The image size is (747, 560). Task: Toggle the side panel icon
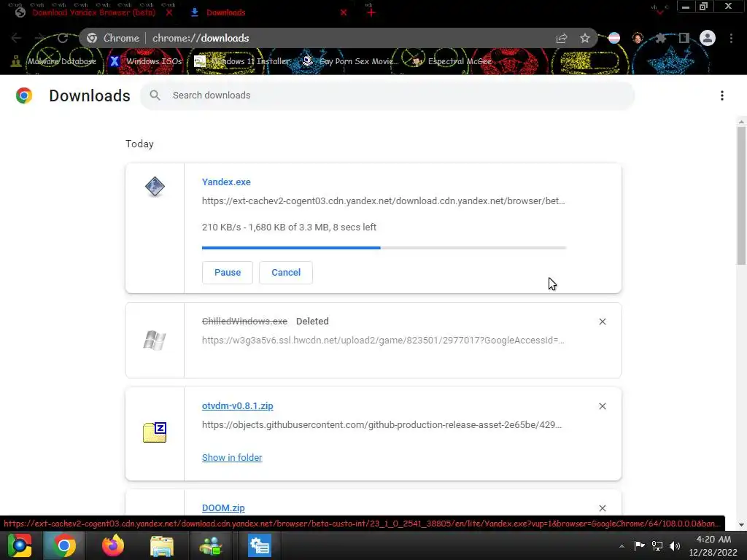click(684, 38)
